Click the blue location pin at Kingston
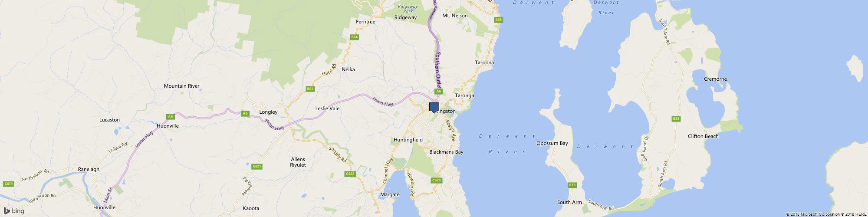This screenshot has width=868, height=217. point(434,108)
